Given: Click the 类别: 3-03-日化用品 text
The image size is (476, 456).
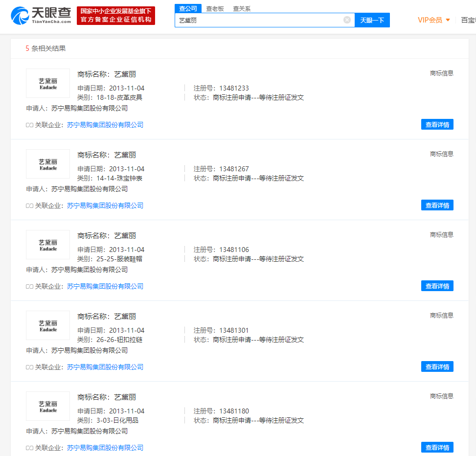Looking at the screenshot, I should (108, 420).
